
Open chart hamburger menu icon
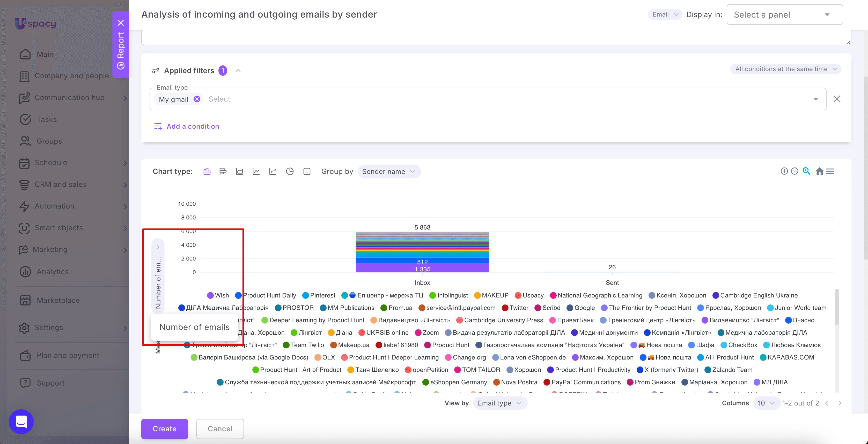coord(830,171)
